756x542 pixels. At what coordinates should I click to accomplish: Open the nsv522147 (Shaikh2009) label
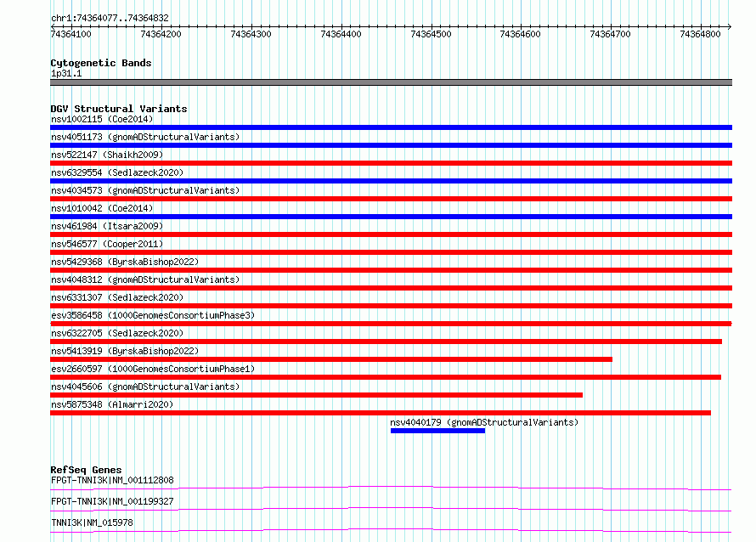[x=107, y=155]
